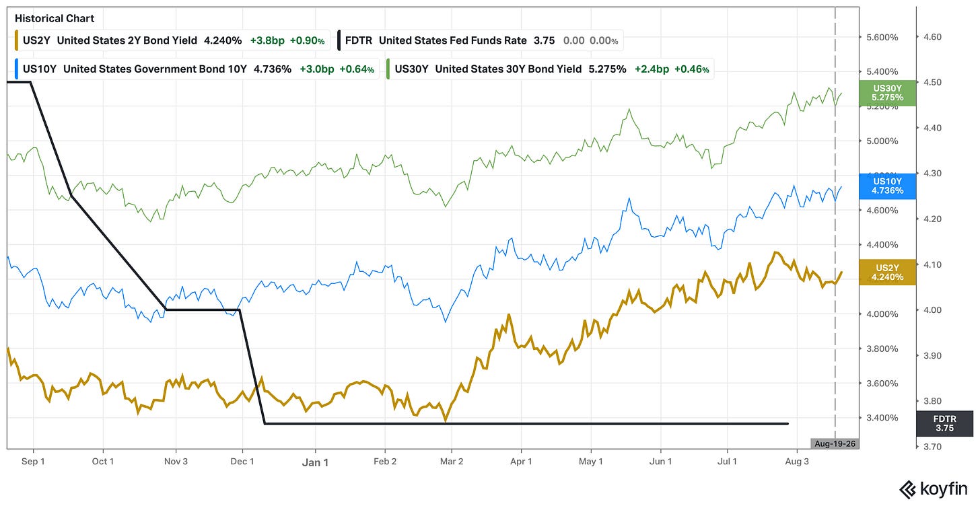This screenshot has height=506, width=980.
Task: Click the "Jan 1" date label
Action: coord(314,462)
